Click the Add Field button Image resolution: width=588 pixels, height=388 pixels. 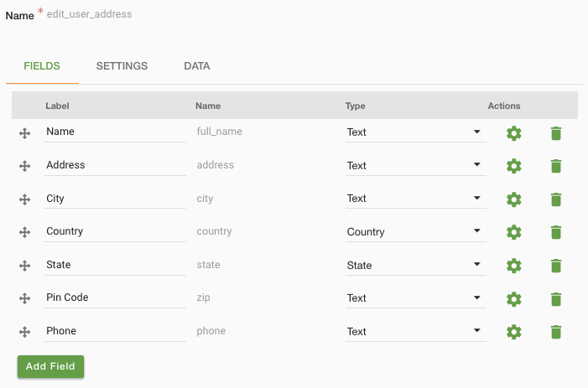[50, 366]
